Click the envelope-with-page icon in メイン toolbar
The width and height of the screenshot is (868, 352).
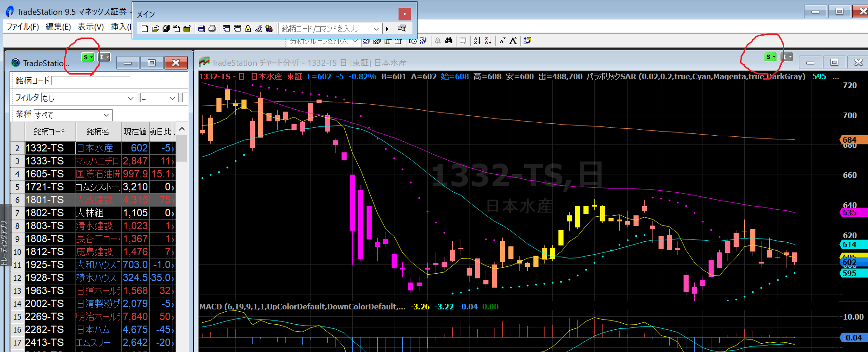click(177, 29)
